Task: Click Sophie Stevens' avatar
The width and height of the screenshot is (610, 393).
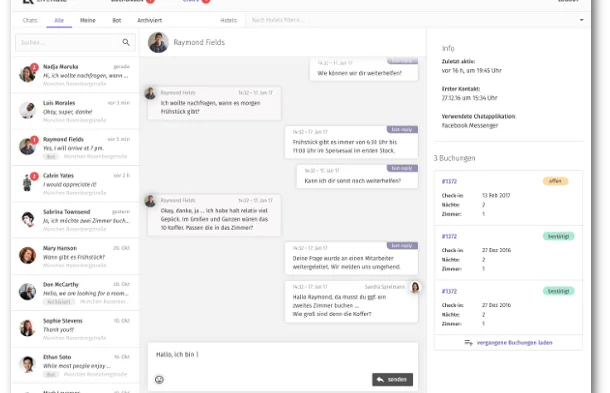Action: [x=27, y=328]
